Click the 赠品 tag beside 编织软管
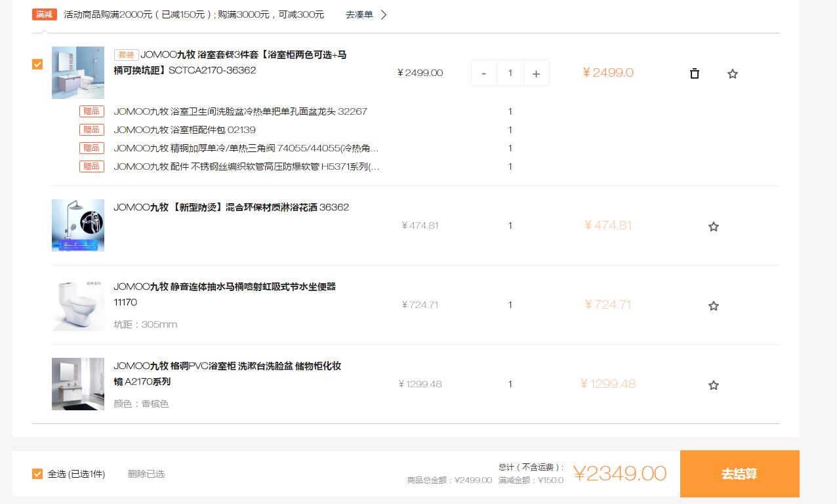The image size is (837, 504). [92, 166]
